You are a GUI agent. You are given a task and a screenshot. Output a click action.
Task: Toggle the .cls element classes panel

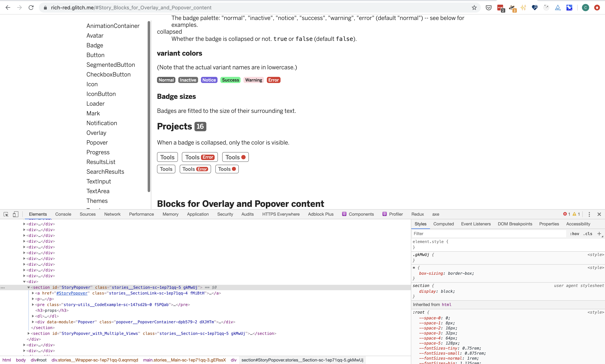pyautogui.click(x=588, y=234)
